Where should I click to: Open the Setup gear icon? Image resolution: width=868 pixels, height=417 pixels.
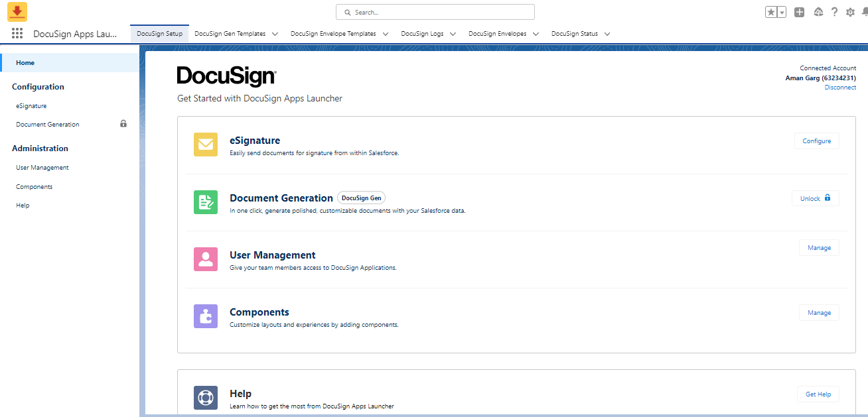click(850, 12)
